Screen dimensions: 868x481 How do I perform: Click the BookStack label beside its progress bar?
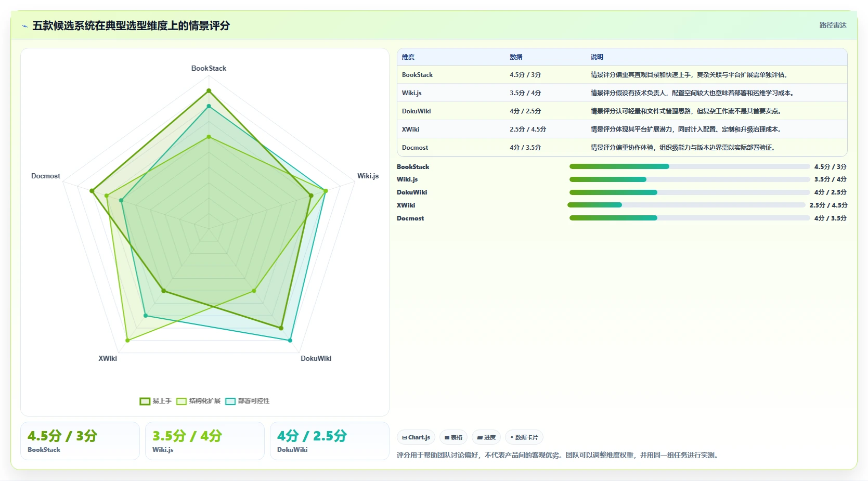413,167
